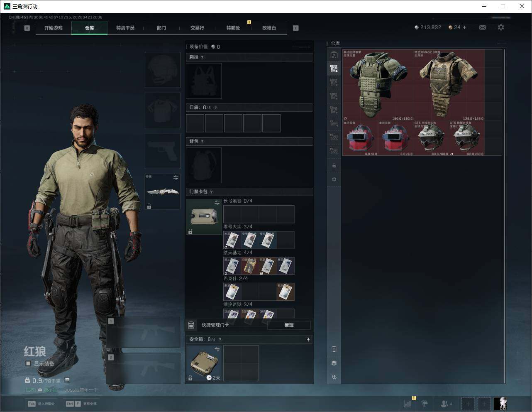The height and width of the screenshot is (412, 532).
Task: Click the flag icon in the bottom bar
Action: click(x=425, y=403)
